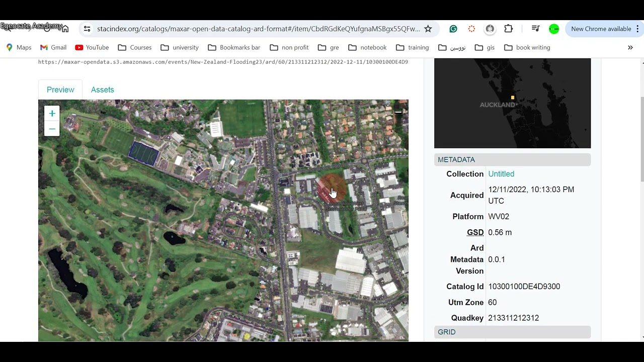This screenshot has width=644, height=362.
Task: Click the Auckland overview mini map
Action: [512, 103]
